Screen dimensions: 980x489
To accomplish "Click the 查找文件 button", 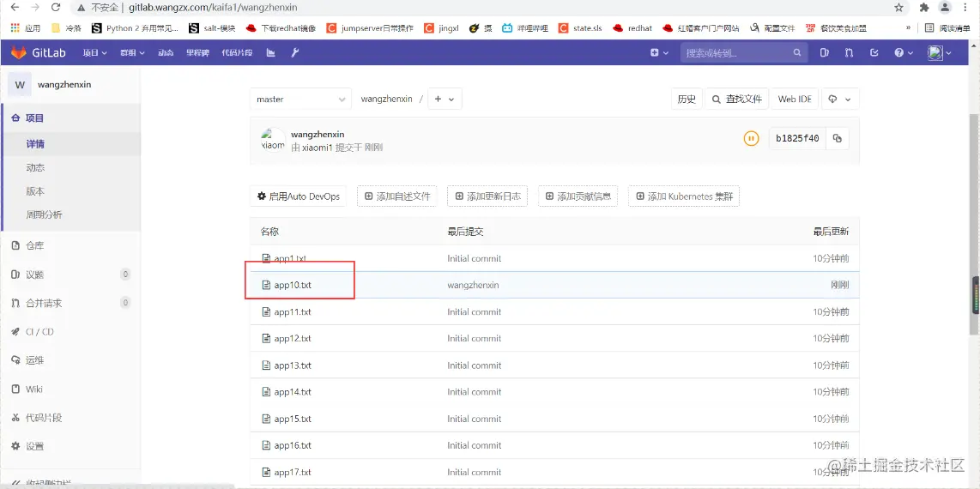I will (x=737, y=100).
